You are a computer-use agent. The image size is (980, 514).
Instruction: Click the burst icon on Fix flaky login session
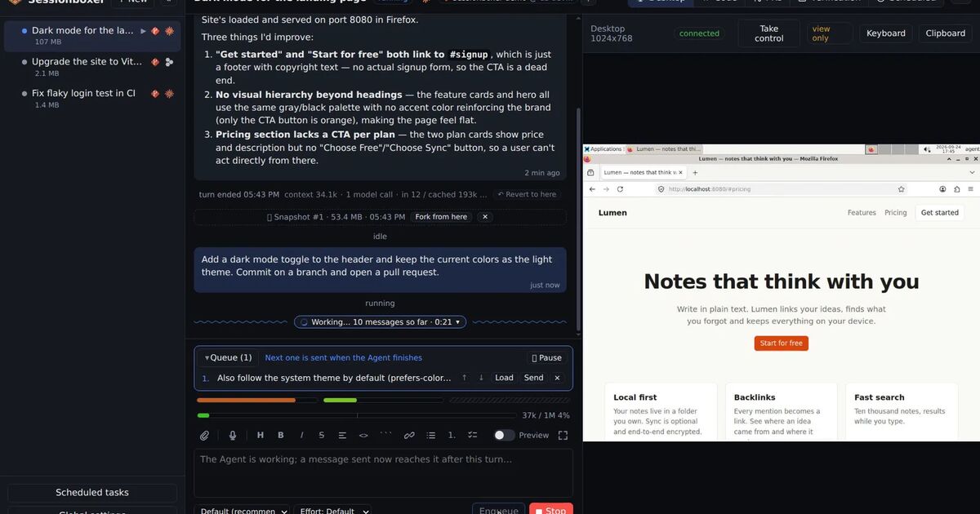169,93
